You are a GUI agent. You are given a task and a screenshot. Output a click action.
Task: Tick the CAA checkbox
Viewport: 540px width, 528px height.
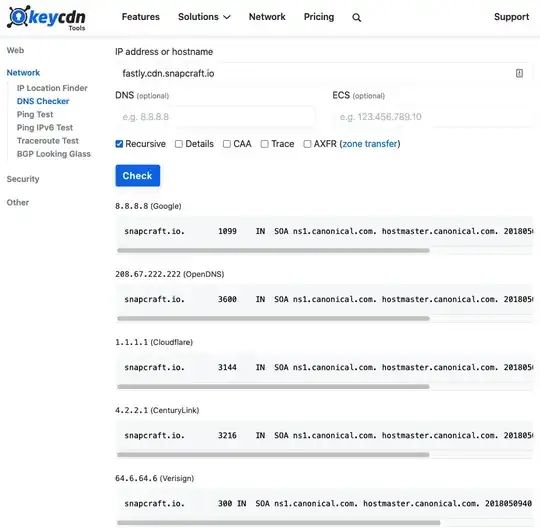coord(227,144)
